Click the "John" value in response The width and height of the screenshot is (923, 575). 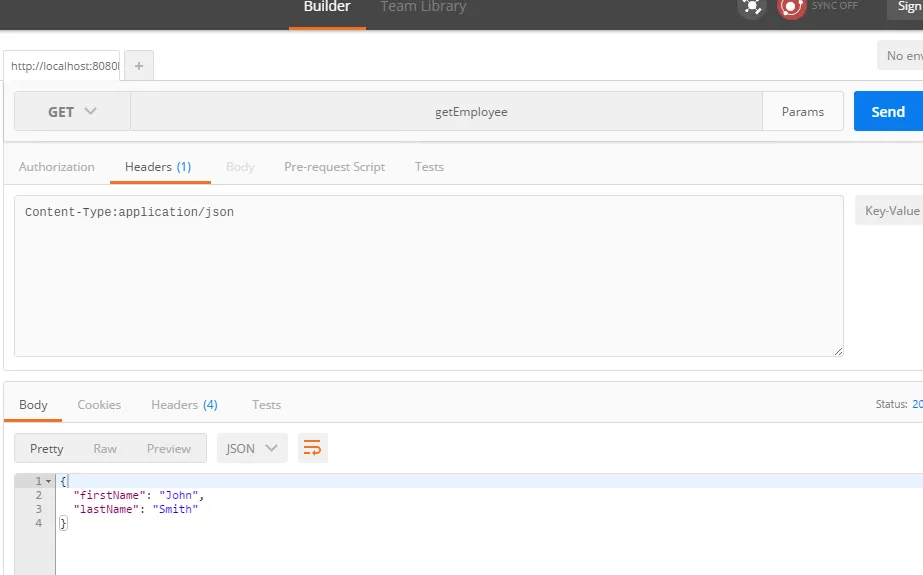coord(178,495)
